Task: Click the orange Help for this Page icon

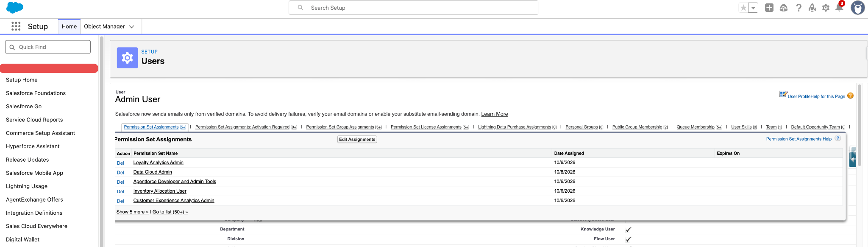Action: tap(850, 95)
